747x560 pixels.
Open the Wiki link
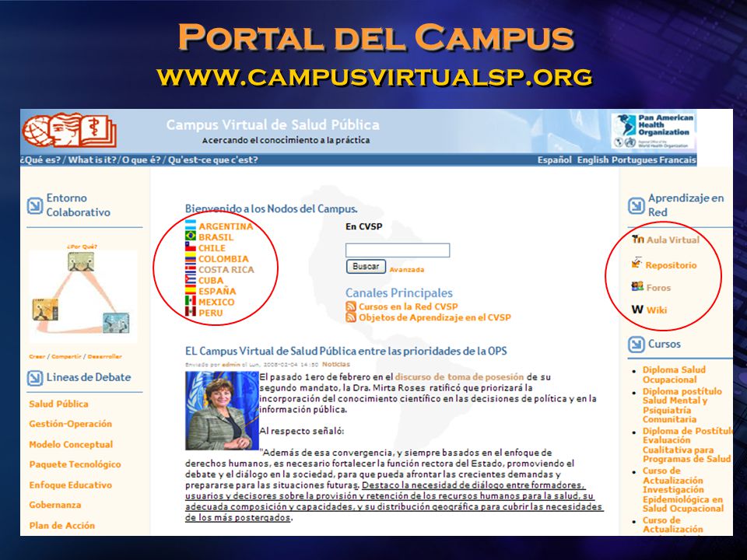[x=657, y=310]
